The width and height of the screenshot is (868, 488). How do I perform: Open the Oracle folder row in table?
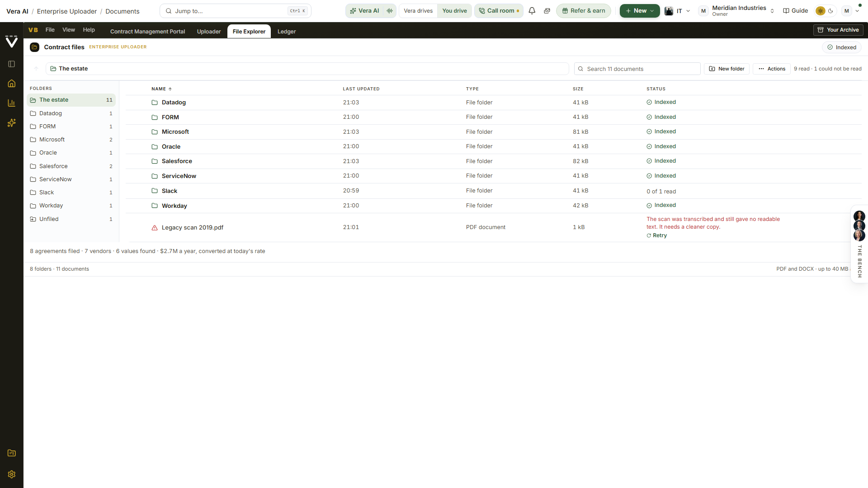[x=494, y=147]
